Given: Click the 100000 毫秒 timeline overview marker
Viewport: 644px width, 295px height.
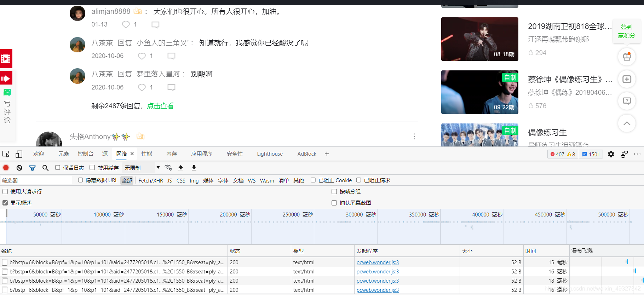Looking at the screenshot, I should click(109, 215).
